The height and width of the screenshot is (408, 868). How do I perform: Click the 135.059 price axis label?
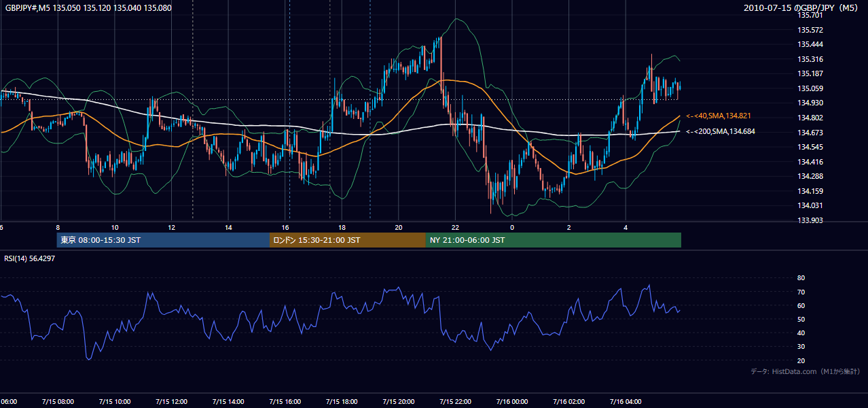(810, 88)
